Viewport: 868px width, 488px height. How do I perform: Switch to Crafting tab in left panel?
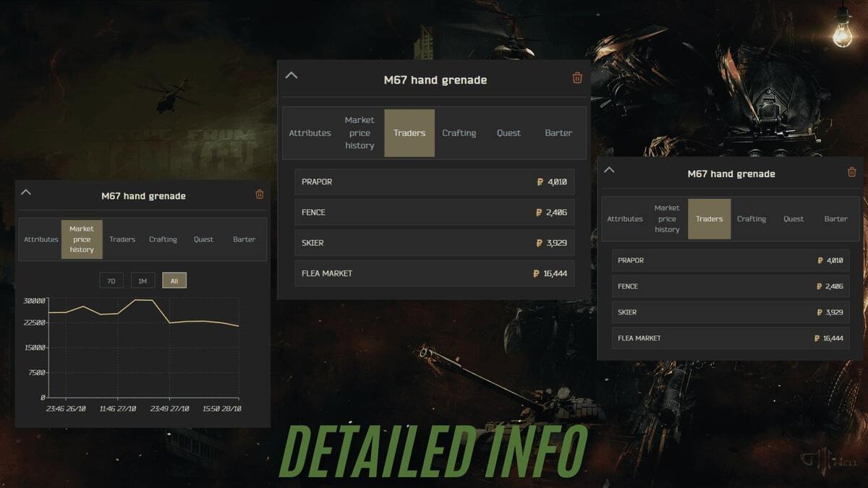163,239
